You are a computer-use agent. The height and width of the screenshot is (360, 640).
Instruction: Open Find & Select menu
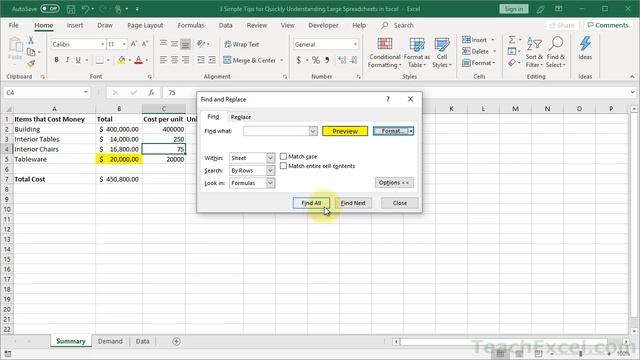pos(556,53)
